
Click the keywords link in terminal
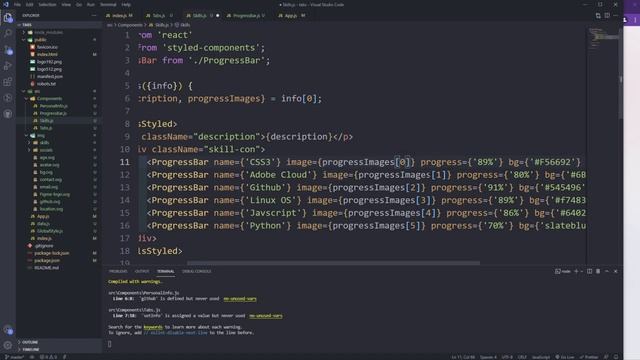click(x=153, y=327)
